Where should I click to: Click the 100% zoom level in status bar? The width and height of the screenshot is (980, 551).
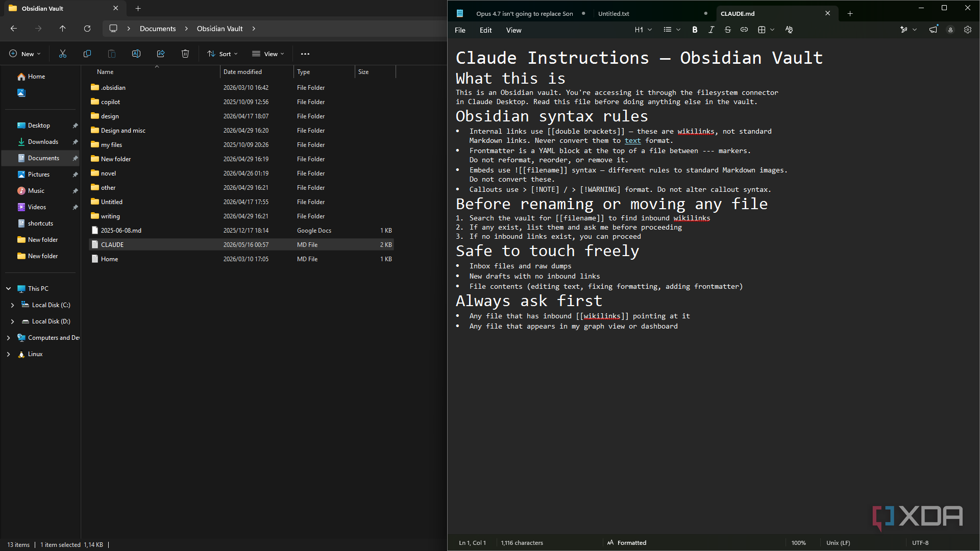[798, 543]
